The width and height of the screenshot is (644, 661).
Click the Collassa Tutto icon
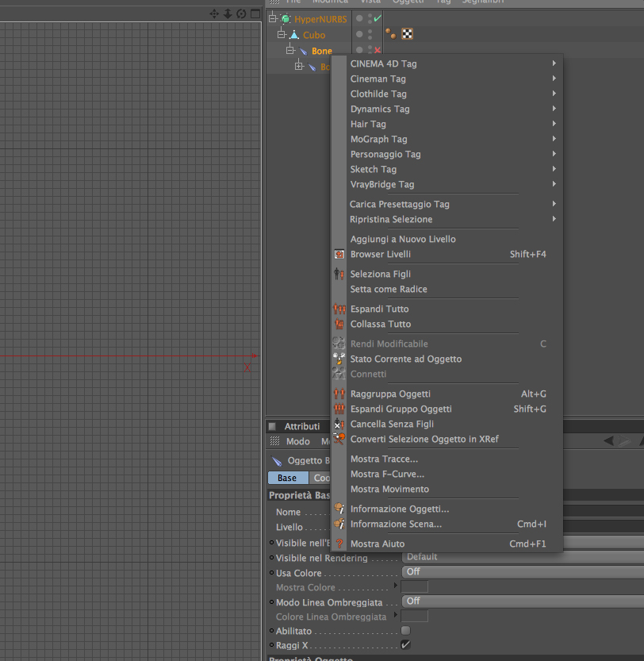(339, 325)
